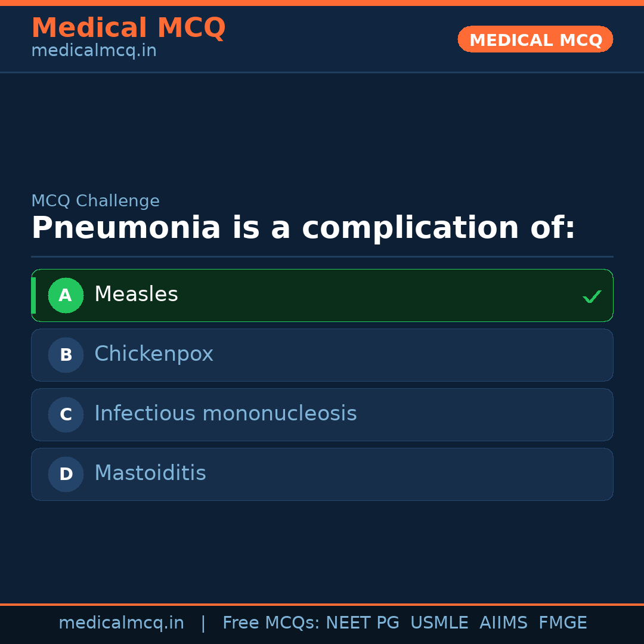This screenshot has height=644, width=644.
Task: Choose the Chickenpox answer option
Action: 154,354
